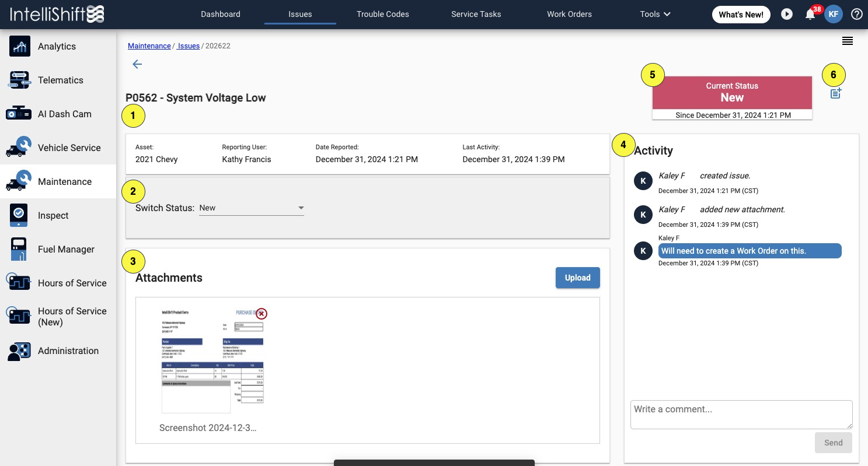Image resolution: width=868 pixels, height=466 pixels.
Task: Open Administration in the sidebar
Action: tap(58, 351)
